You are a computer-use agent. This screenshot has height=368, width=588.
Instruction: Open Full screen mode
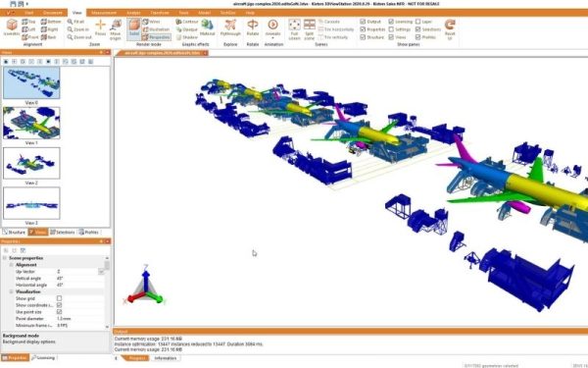coord(294,29)
